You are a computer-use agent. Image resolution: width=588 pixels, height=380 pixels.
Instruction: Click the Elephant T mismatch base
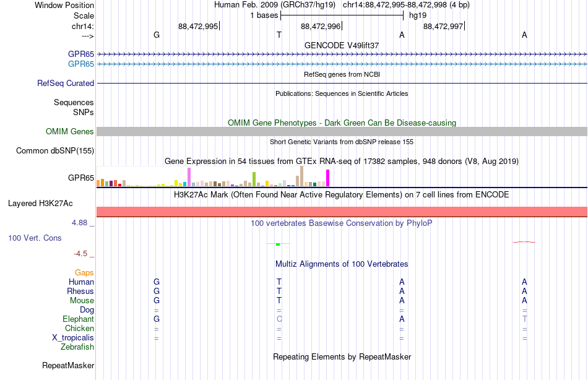pyautogui.click(x=525, y=319)
